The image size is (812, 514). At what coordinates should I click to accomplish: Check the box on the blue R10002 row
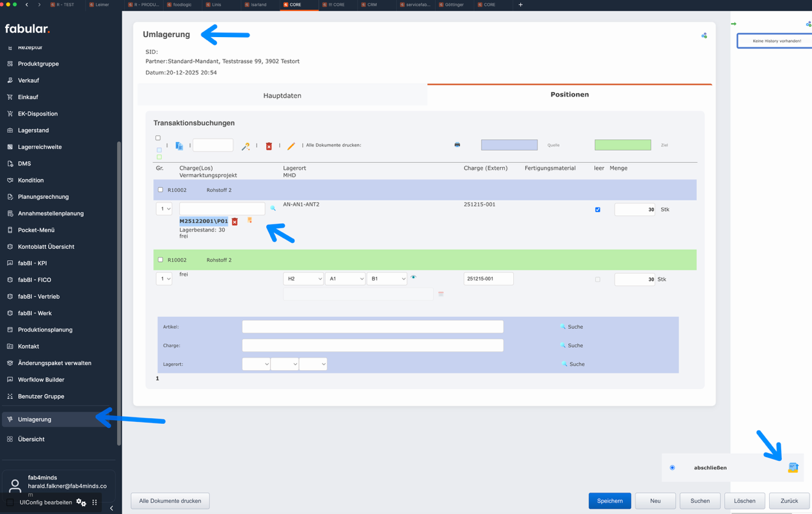coord(161,190)
